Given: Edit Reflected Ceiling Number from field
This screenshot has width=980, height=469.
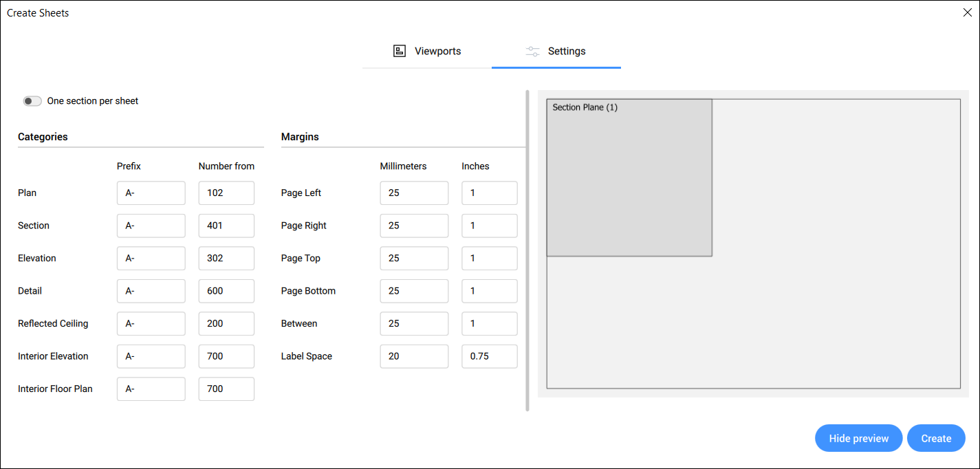Looking at the screenshot, I should tap(226, 324).
